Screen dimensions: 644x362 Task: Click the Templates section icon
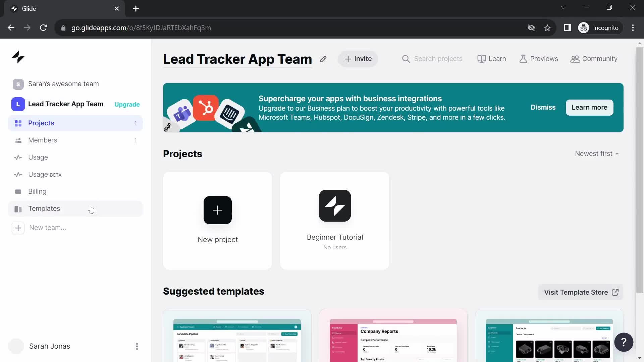click(18, 208)
